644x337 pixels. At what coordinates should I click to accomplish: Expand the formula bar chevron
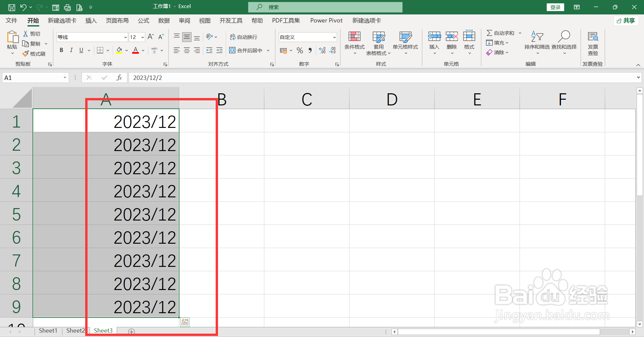point(638,78)
